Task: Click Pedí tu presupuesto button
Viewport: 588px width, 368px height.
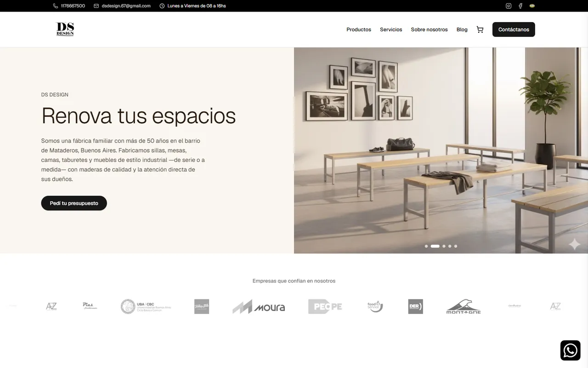Action: coord(74,203)
